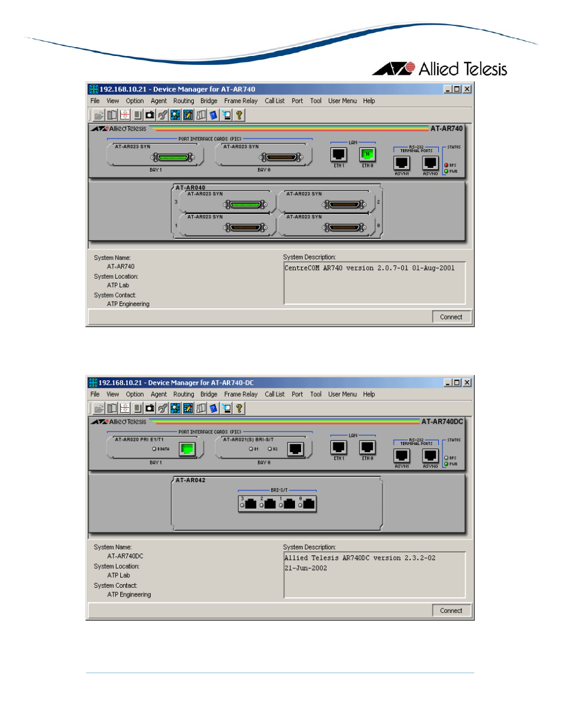Select the green PRI E1/T1 port on AT-AR740DC
Screen dimensions: 562x728
point(187,449)
